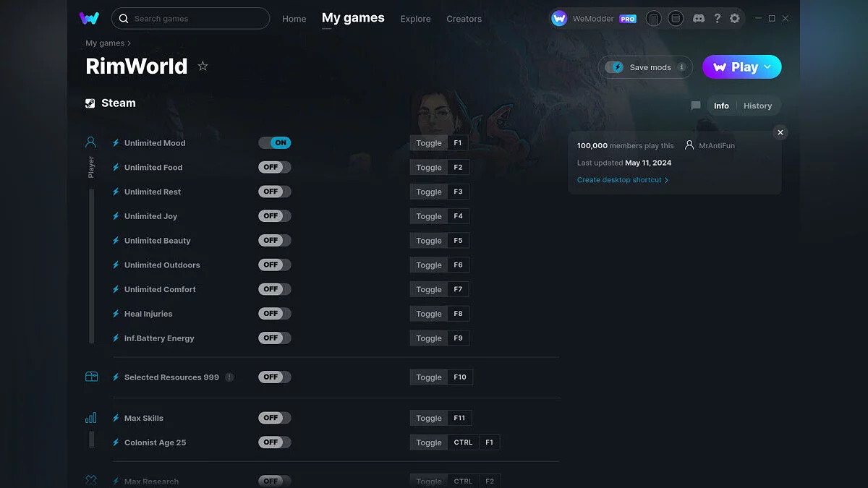Click the second round icon left of Discord
This screenshot has height=488, width=868.
(676, 18)
